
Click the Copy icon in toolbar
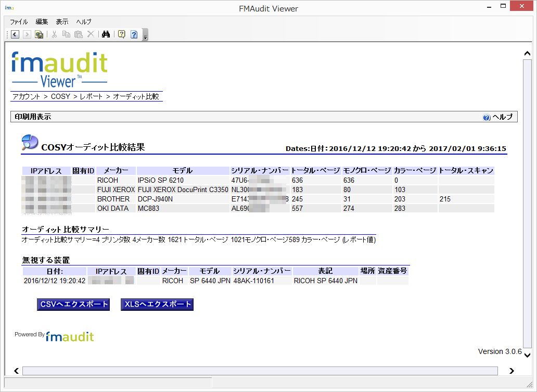click(x=66, y=34)
